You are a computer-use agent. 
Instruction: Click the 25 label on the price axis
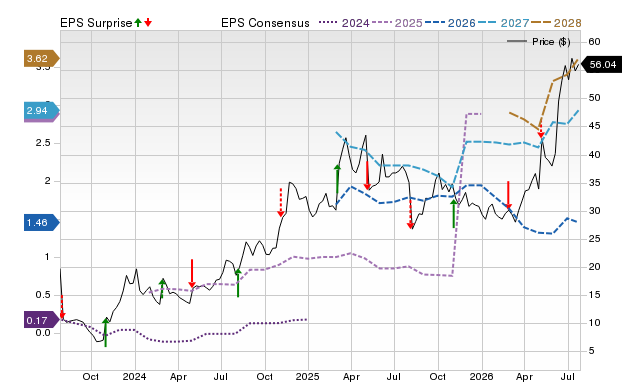[x=594, y=239]
